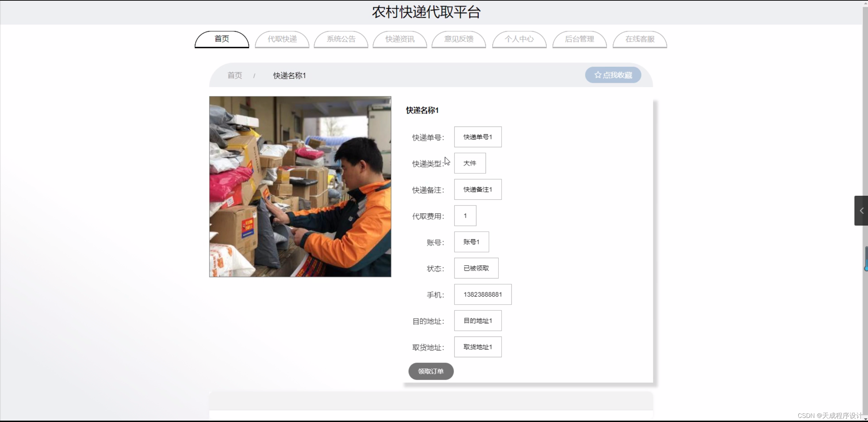Open the 后台管理 tab
This screenshot has height=422, width=868.
(580, 39)
